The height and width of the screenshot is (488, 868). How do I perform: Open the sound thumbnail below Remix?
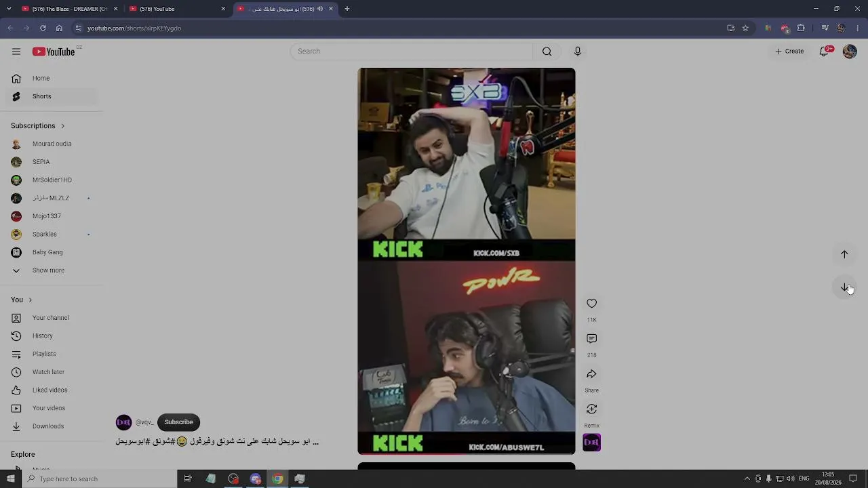coord(592,443)
